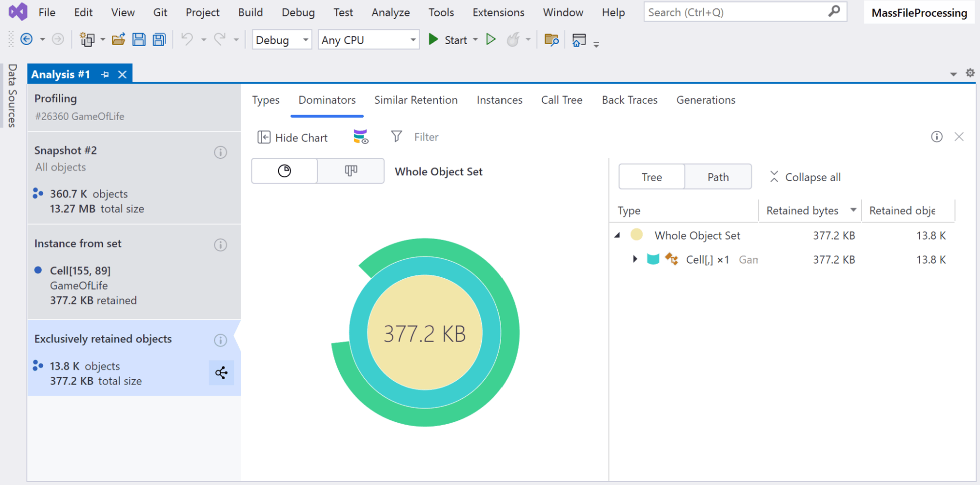Click the Hide Chart button

click(293, 138)
